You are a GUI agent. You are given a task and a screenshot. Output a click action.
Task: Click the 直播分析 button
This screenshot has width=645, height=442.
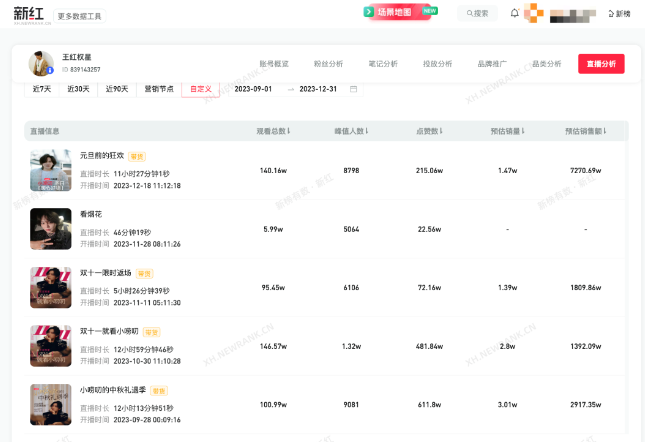pyautogui.click(x=601, y=64)
